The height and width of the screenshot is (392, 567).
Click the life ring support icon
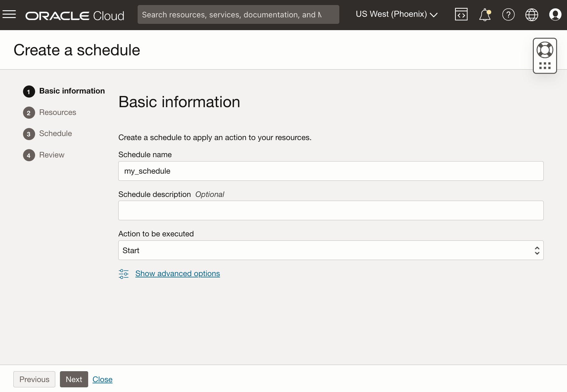coord(545,50)
